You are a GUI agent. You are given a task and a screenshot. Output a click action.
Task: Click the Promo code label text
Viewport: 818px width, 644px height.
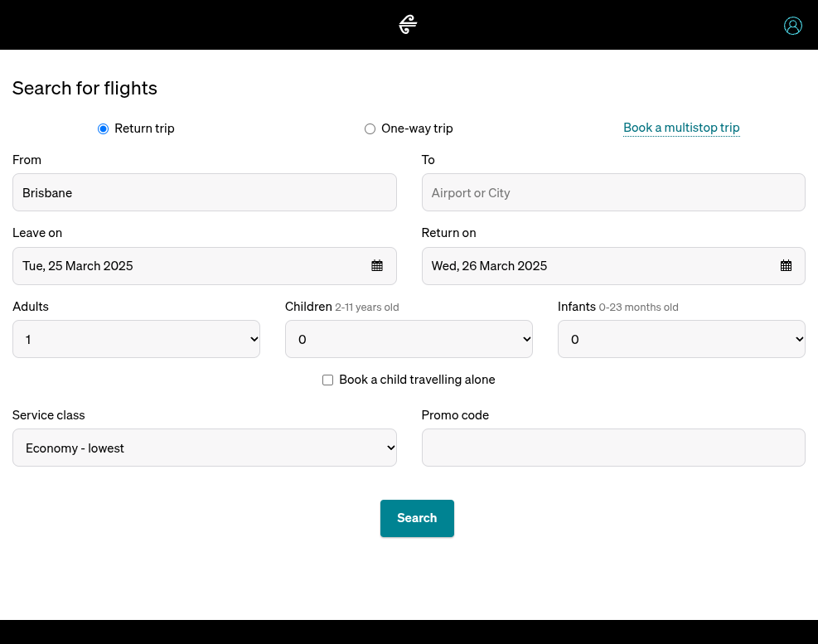(455, 415)
